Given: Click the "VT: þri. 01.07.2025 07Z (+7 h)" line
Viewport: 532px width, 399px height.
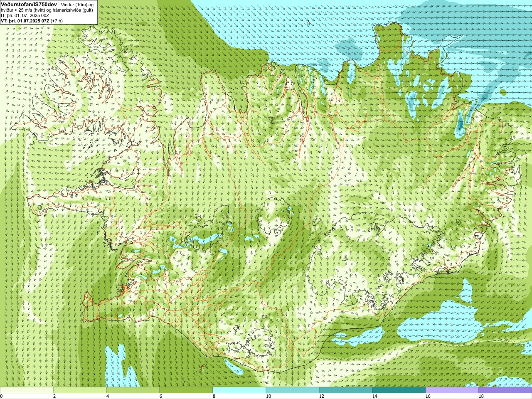Looking at the screenshot, I should pyautogui.click(x=32, y=20).
